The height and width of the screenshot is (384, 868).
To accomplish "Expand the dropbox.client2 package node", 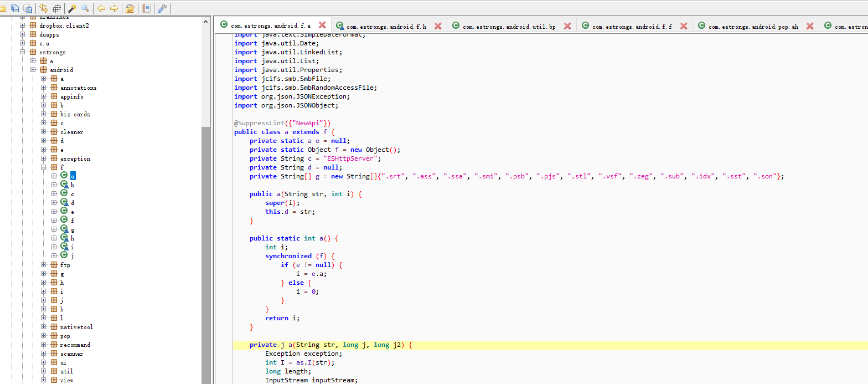I will 23,25.
